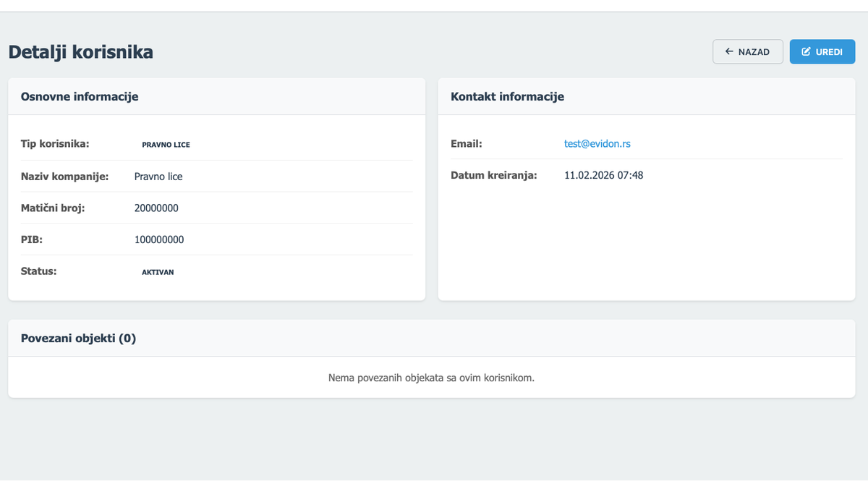Select the Osnovne informacije card header
Screen dimensions: 868x492
[80, 96]
